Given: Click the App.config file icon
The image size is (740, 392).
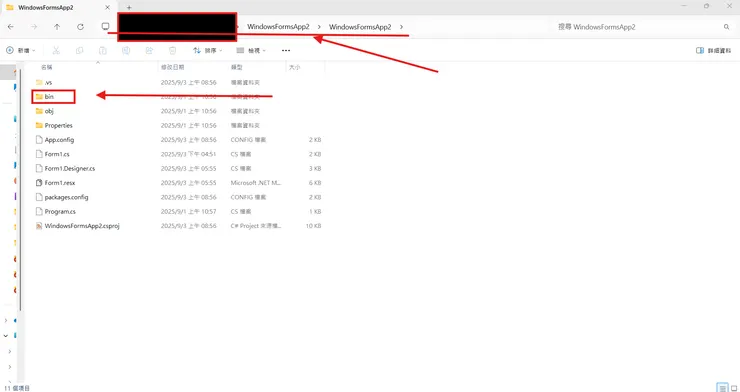Looking at the screenshot, I should coord(39,140).
